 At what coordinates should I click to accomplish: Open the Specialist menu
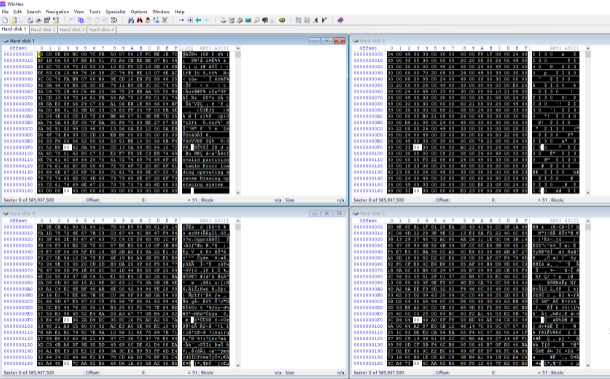116,12
